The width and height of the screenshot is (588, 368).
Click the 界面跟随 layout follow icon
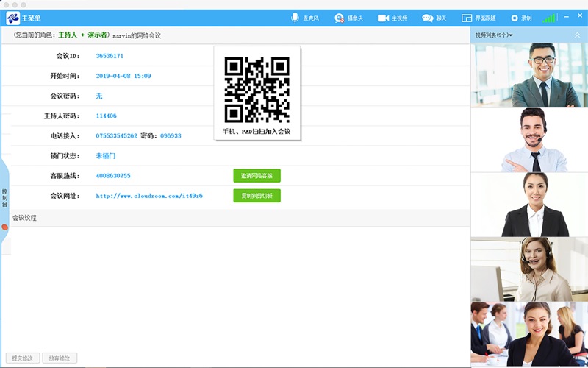coord(467,18)
